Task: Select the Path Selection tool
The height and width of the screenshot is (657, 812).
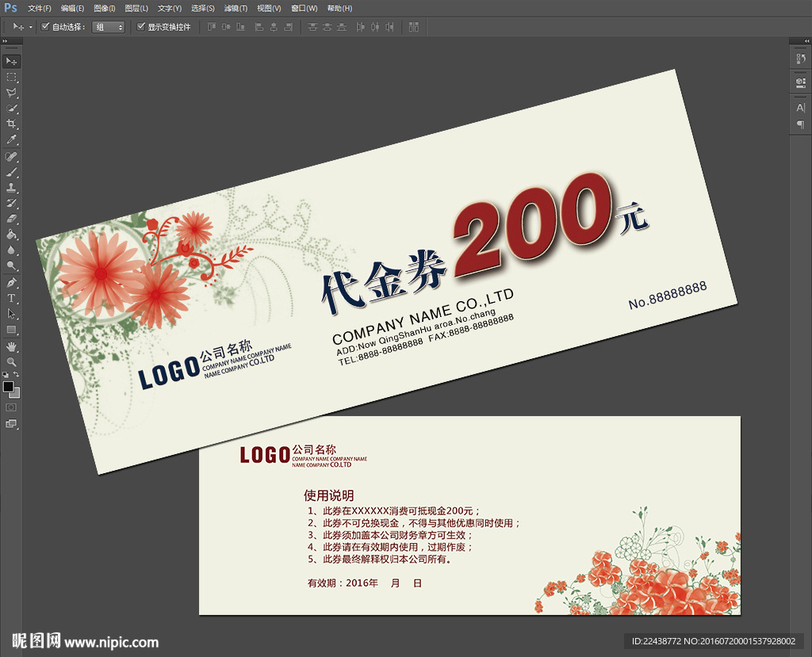Action: [x=11, y=314]
